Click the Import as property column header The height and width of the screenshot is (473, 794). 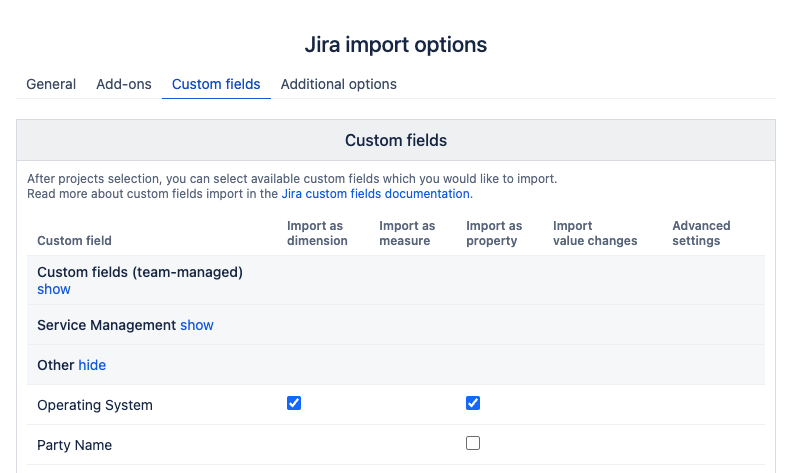tap(494, 233)
